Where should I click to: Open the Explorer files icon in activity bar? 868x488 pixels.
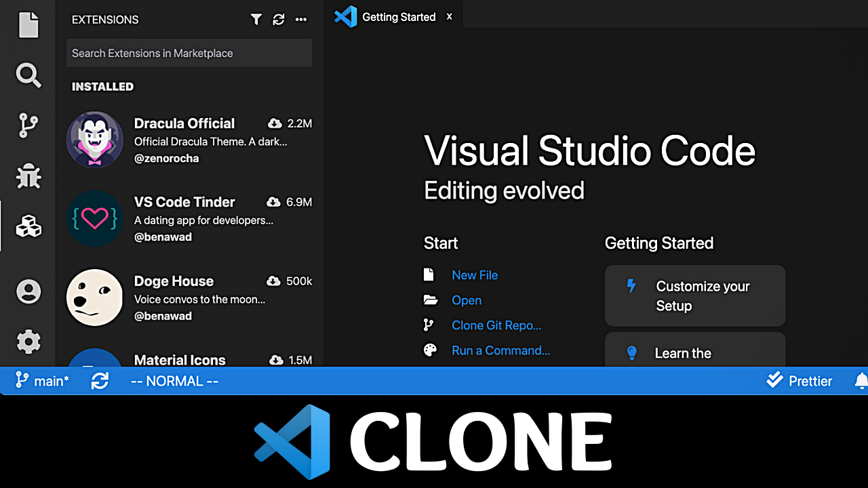coord(28,24)
